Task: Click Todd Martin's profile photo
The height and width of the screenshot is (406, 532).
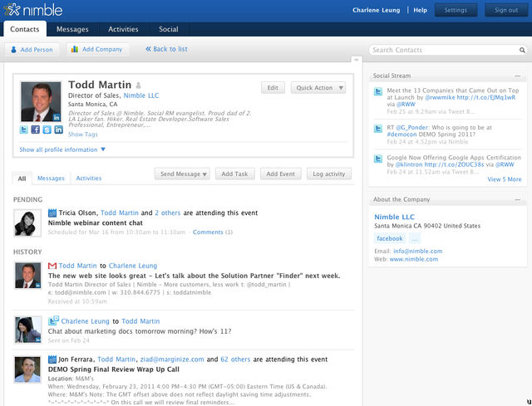Action: [x=41, y=101]
